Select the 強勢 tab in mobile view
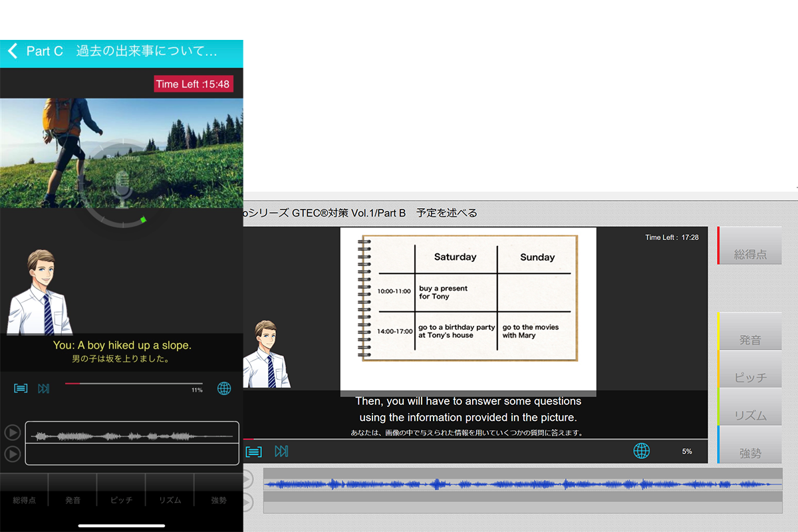 219,500
